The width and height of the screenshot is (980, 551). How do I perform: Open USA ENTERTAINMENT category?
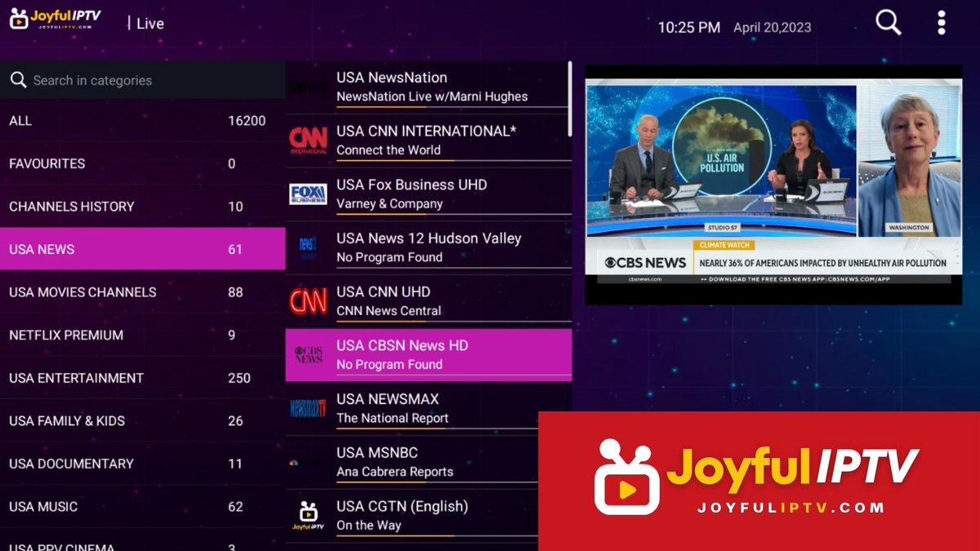(143, 378)
